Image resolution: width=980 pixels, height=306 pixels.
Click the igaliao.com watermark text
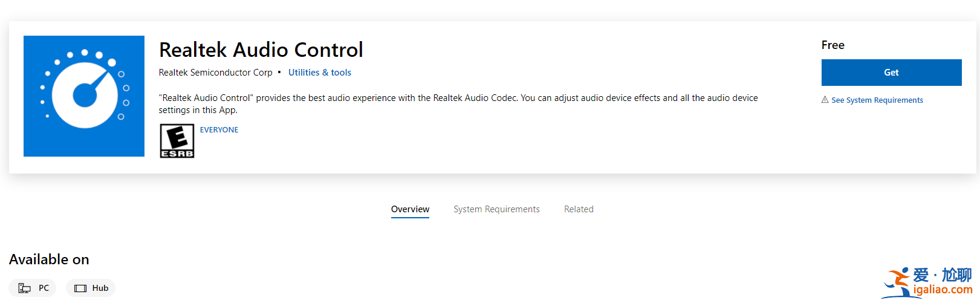point(943,290)
